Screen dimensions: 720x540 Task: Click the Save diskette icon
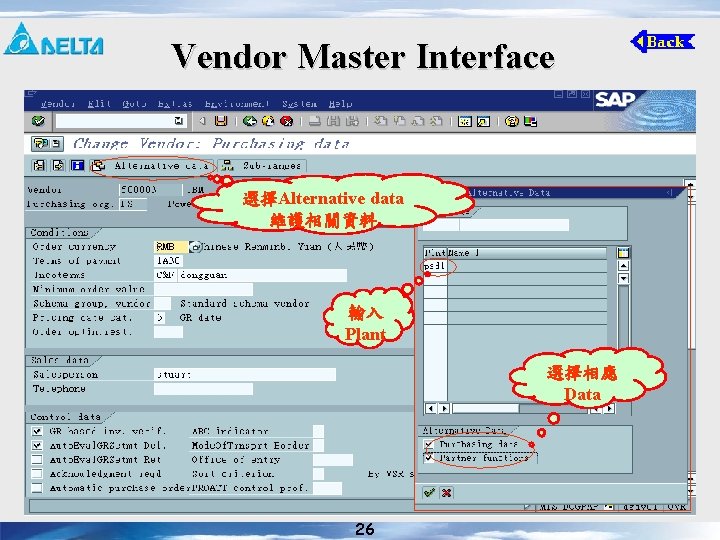coord(221,121)
